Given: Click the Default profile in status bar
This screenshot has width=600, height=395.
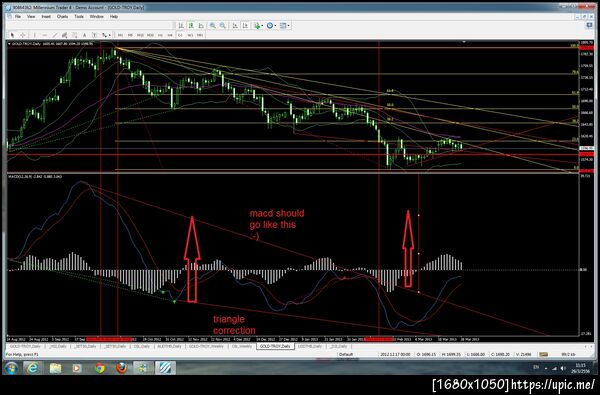Looking at the screenshot, I should pyautogui.click(x=346, y=354).
